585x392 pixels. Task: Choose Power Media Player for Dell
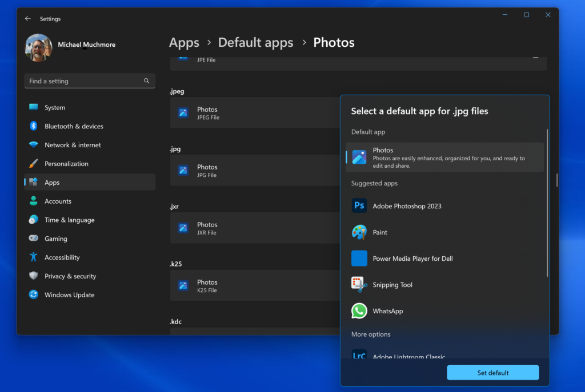[x=412, y=258]
